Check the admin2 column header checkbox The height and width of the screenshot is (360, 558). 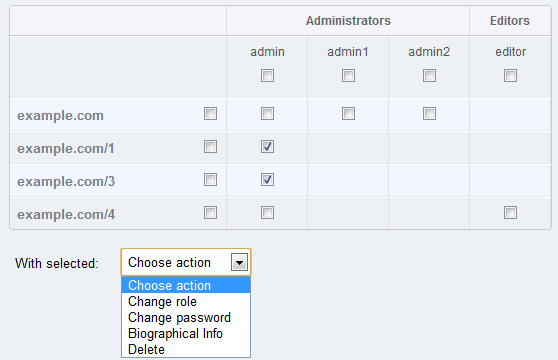(430, 76)
